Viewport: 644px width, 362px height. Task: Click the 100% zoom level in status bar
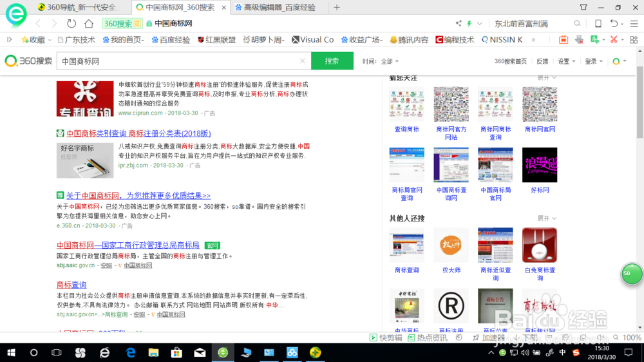click(x=632, y=338)
